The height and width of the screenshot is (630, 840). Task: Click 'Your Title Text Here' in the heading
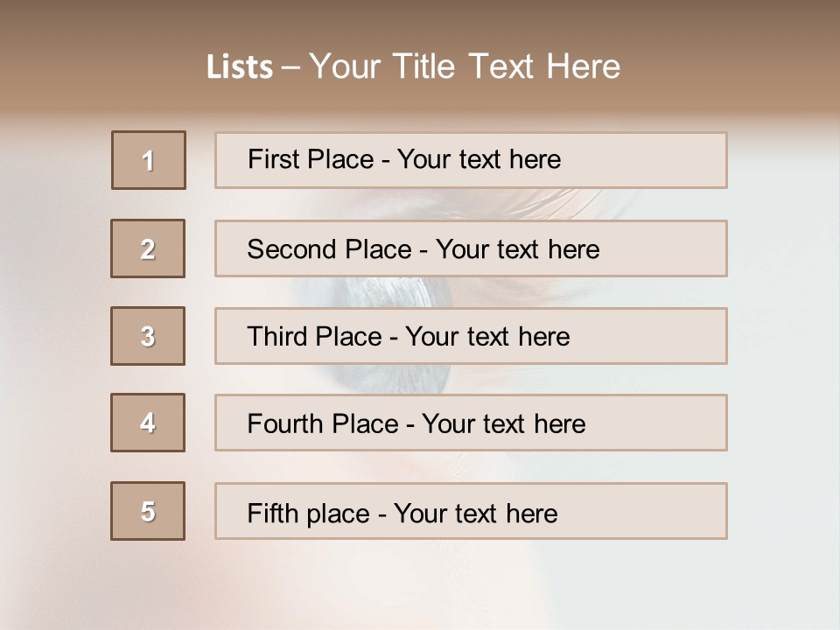(465, 66)
